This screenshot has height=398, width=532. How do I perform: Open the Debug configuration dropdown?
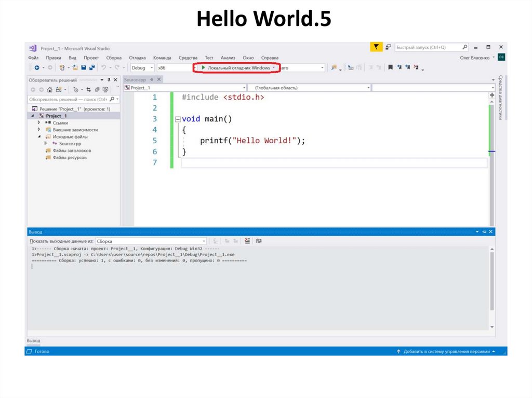[x=142, y=68]
